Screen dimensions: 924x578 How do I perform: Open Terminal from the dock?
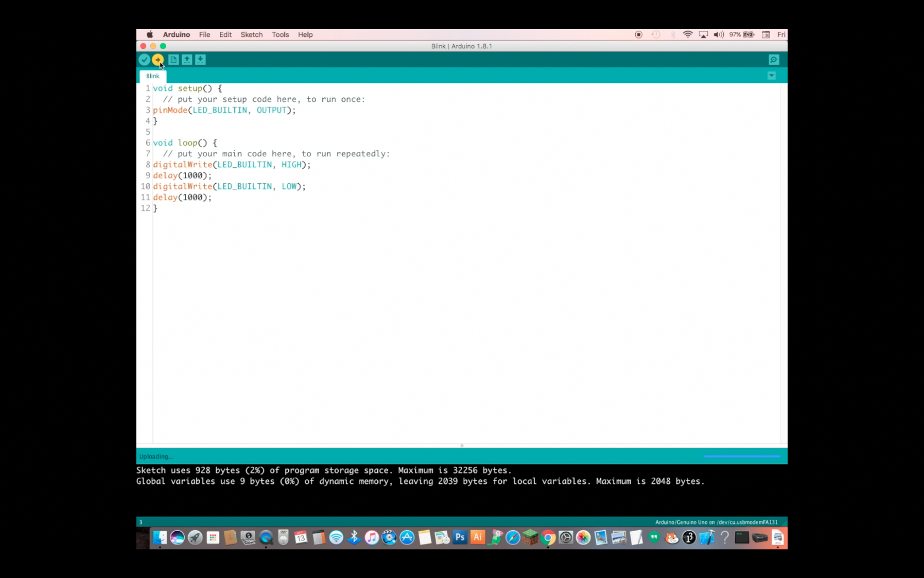point(742,537)
